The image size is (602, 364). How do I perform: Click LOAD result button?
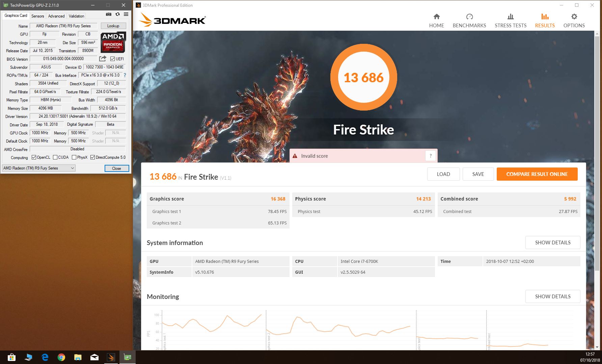click(443, 174)
